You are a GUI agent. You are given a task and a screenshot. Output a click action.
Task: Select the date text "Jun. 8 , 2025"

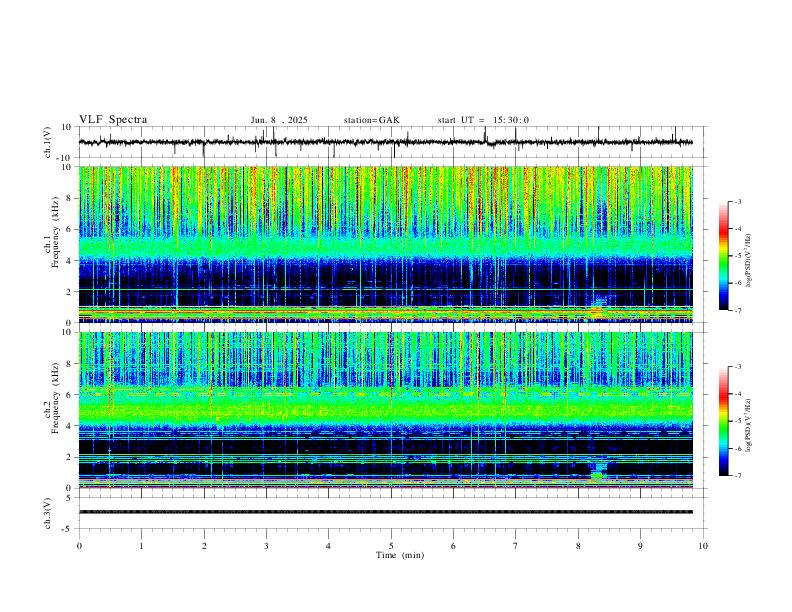pos(279,120)
